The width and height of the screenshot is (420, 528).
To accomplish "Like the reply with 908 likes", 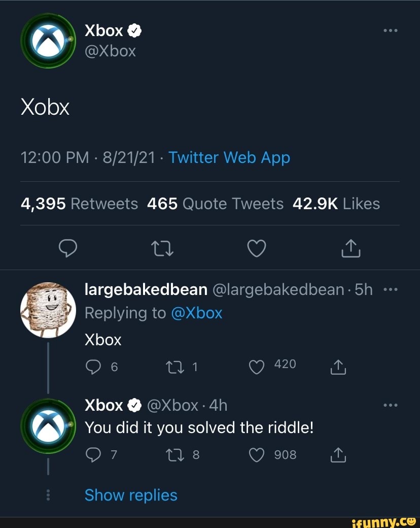I will tap(258, 454).
